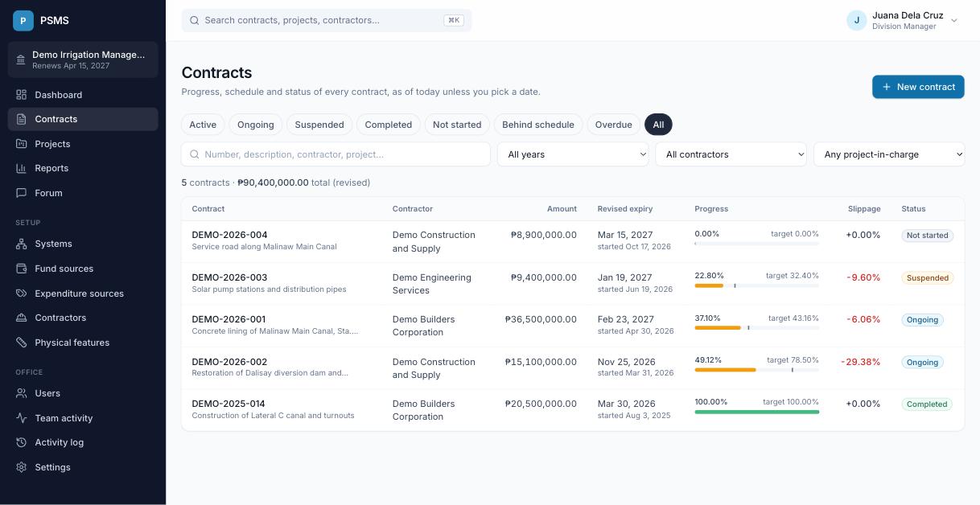
Task: Click the ₱36,500,000.00 amount cell
Action: pyautogui.click(x=541, y=319)
